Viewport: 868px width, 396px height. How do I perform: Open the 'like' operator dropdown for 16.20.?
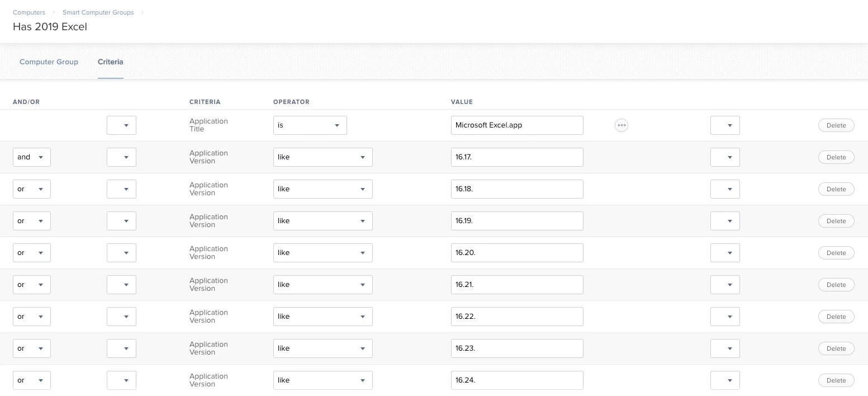coord(323,253)
